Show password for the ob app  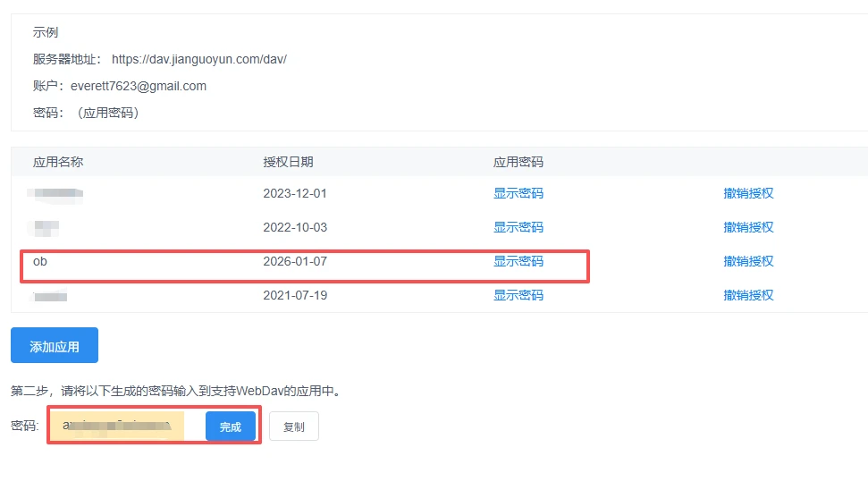pos(518,261)
